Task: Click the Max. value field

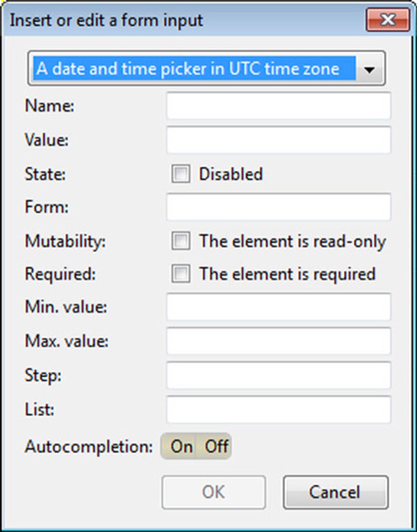Action: (278, 341)
